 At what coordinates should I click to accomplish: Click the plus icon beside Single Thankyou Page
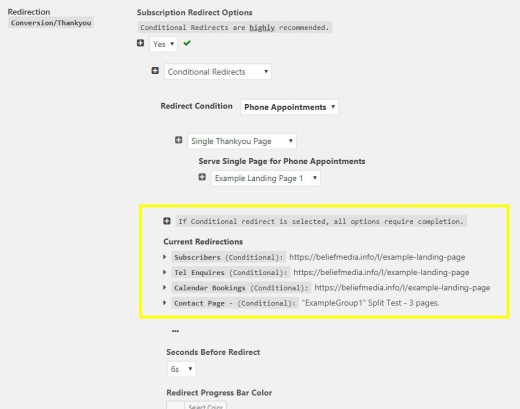coord(179,140)
